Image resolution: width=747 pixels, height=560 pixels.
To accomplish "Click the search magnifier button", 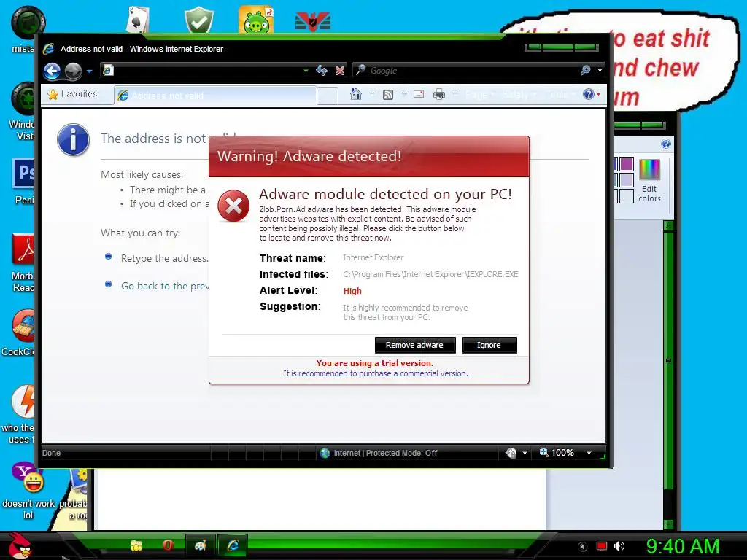I will click(x=586, y=71).
